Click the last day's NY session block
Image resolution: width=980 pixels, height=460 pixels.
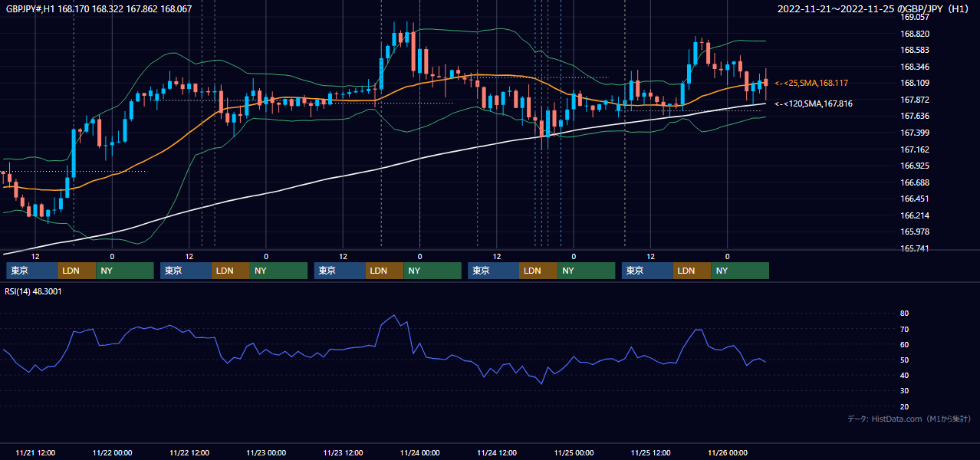click(741, 271)
